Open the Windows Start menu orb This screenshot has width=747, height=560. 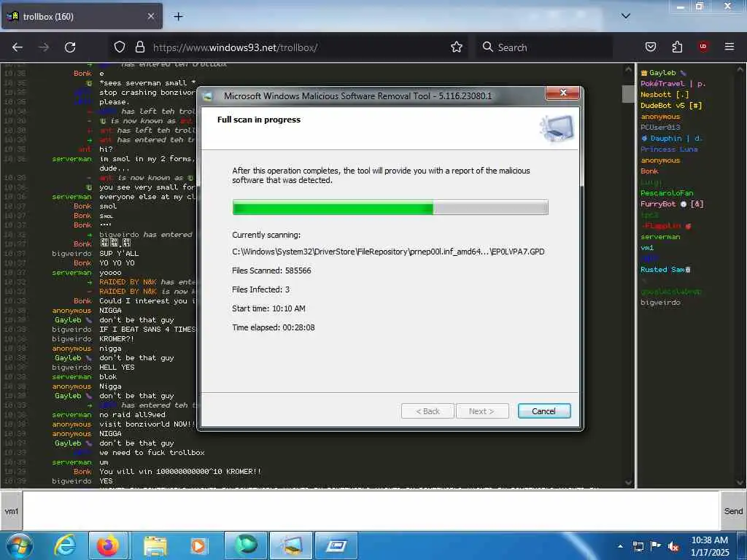tap(19, 545)
